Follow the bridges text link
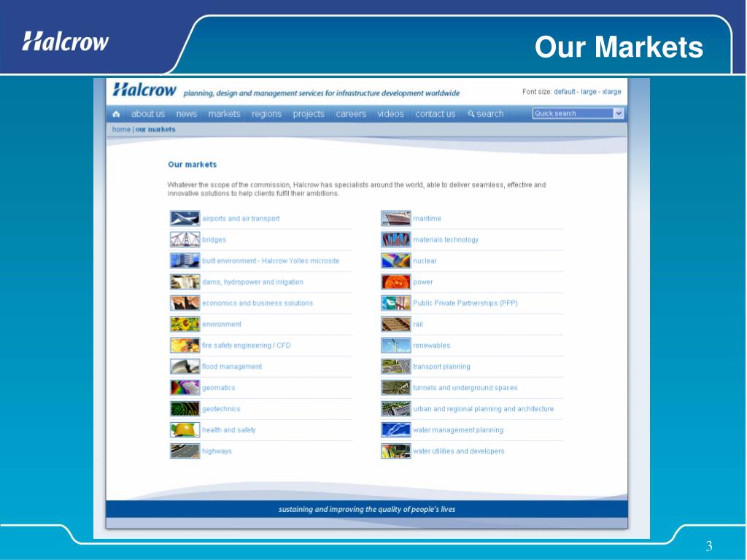Viewport: 747px width, 560px height. tap(214, 239)
